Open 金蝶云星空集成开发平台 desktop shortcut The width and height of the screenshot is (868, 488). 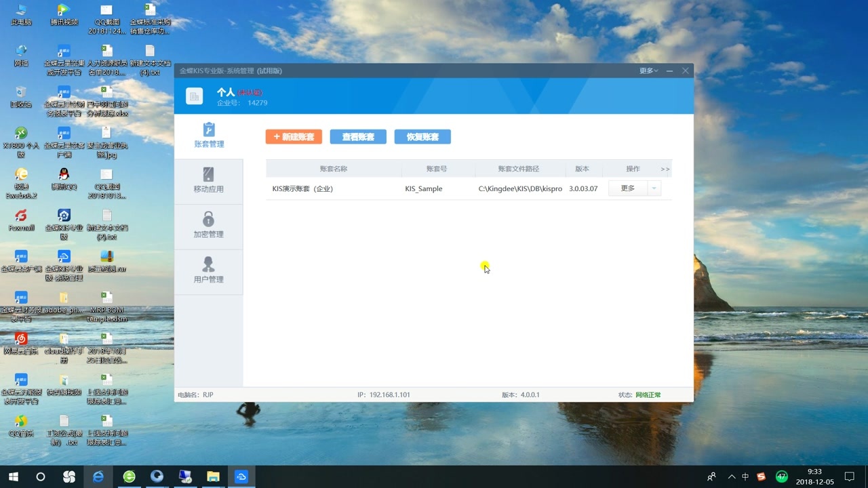pyautogui.click(x=64, y=60)
